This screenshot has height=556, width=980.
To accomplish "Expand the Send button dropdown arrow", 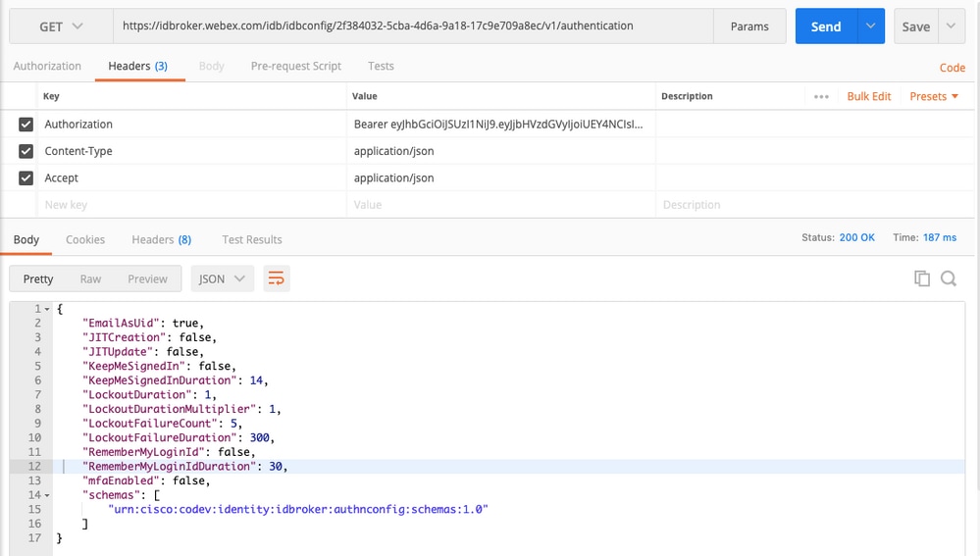I will [x=871, y=26].
